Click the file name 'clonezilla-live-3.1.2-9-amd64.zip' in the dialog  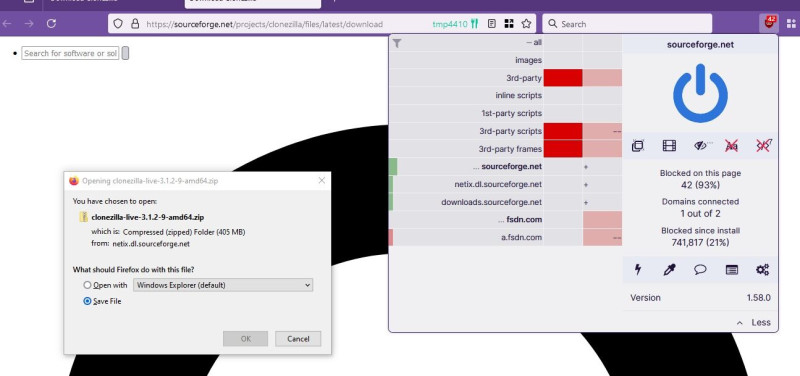pyautogui.click(x=148, y=217)
